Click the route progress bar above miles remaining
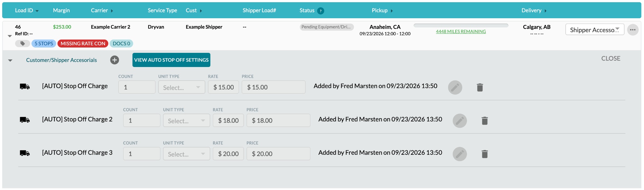Screen dimensions: 644x190 click(461, 25)
